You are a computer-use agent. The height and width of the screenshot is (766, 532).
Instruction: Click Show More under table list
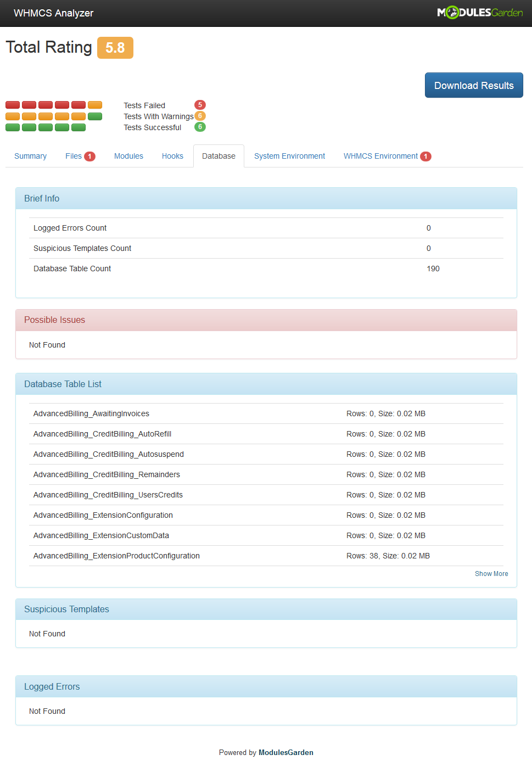point(491,574)
